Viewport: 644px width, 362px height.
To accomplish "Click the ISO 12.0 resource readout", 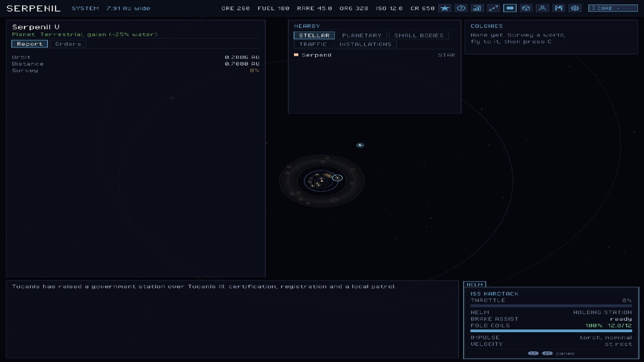I will 389,8.
